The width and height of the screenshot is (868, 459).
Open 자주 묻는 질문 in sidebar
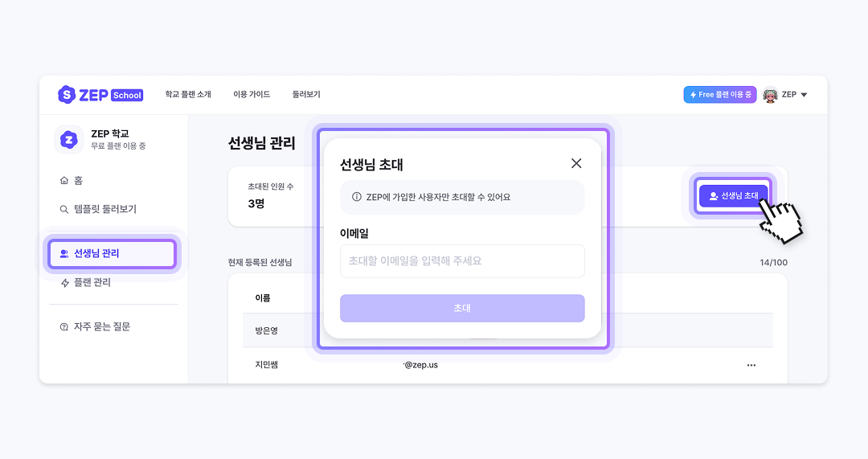101,327
